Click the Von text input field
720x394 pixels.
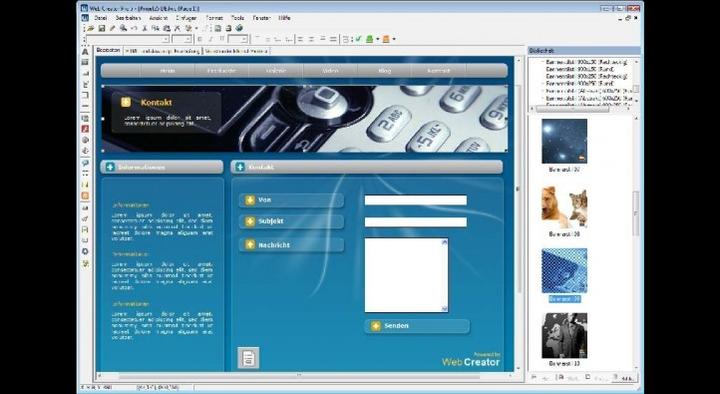coord(416,200)
